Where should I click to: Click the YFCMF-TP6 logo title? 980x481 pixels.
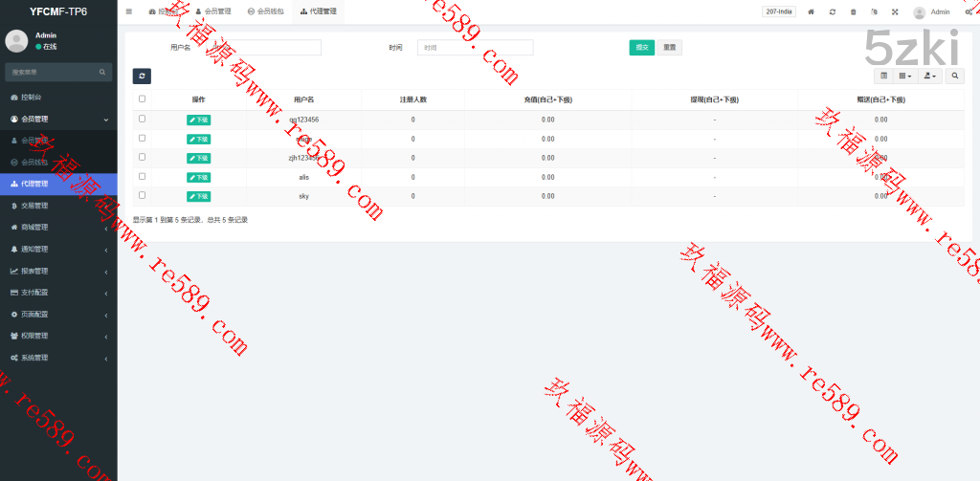(58, 11)
